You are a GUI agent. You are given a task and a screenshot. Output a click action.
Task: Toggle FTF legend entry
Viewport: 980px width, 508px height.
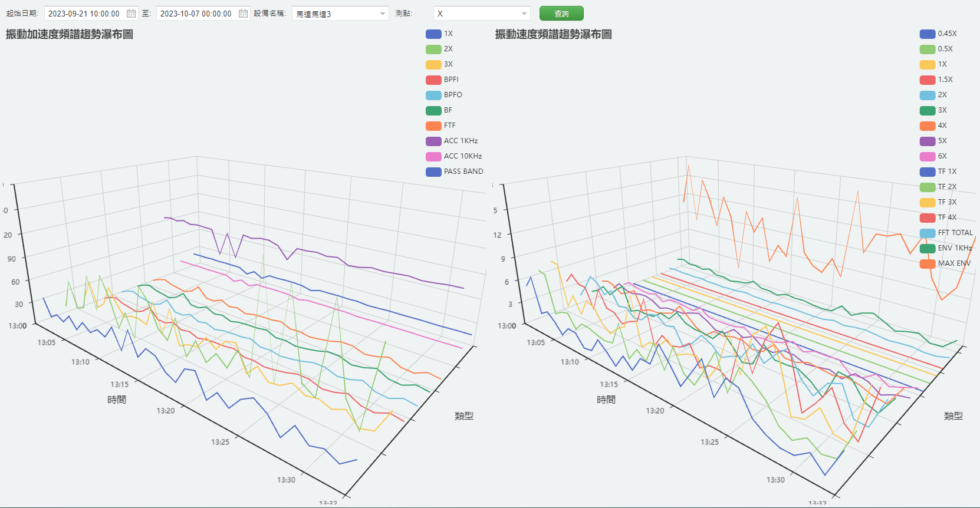tap(441, 126)
